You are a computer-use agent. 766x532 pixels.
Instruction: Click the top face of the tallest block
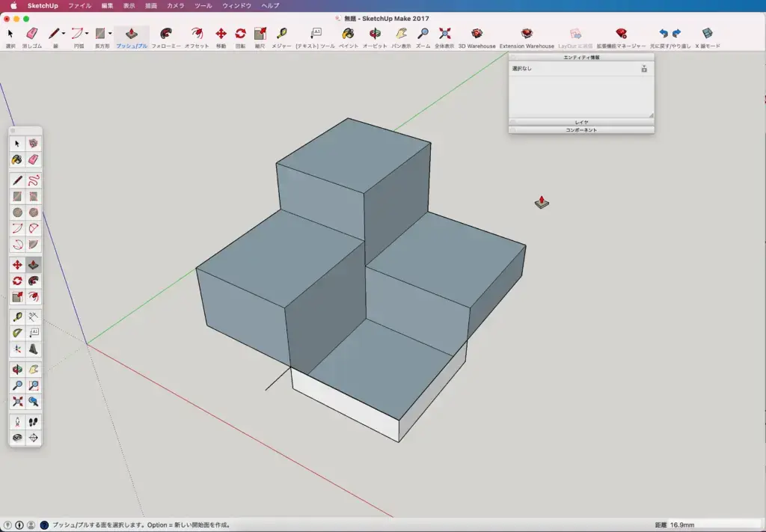pyautogui.click(x=354, y=154)
